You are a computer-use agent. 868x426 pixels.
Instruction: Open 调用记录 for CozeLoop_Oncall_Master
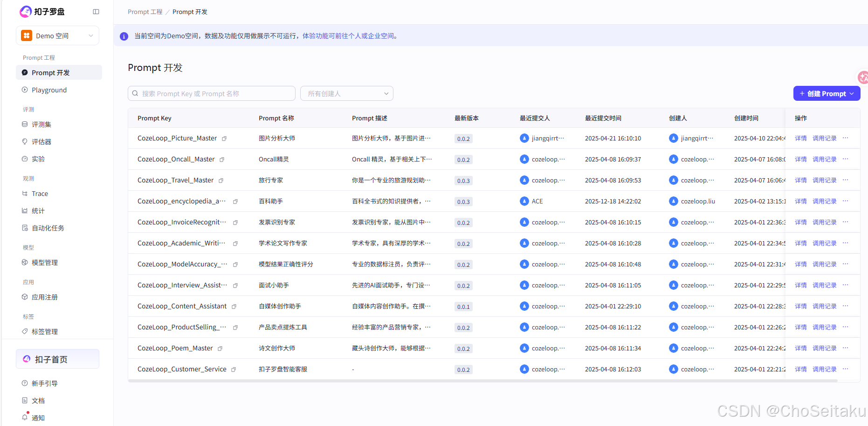(825, 159)
